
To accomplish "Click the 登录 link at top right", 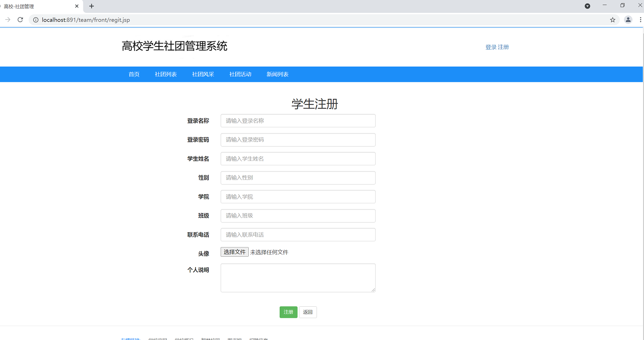I will click(x=491, y=47).
